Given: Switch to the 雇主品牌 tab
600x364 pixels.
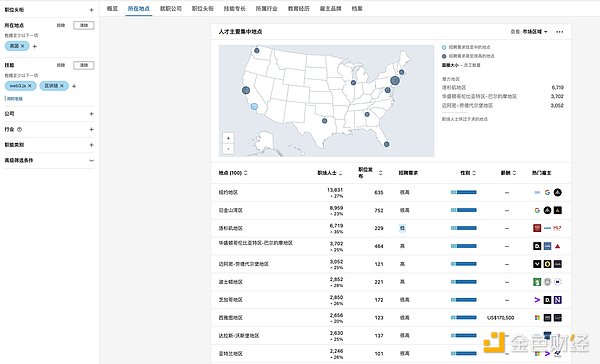Looking at the screenshot, I should click(331, 8).
